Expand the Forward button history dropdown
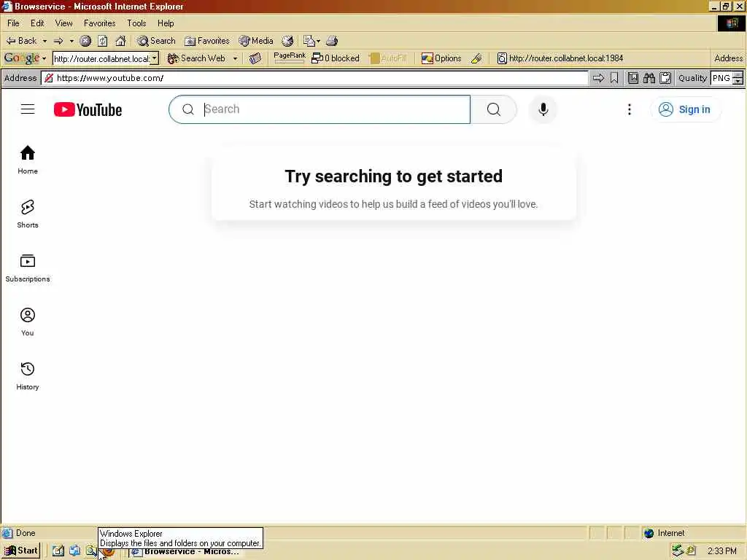 tap(71, 42)
